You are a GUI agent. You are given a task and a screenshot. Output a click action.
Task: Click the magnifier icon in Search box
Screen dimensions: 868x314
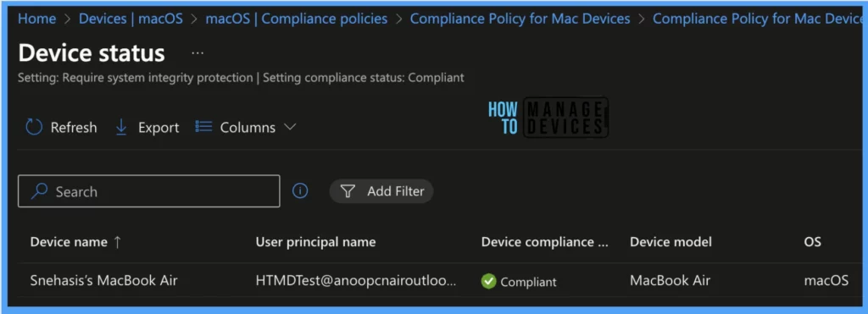click(x=39, y=191)
